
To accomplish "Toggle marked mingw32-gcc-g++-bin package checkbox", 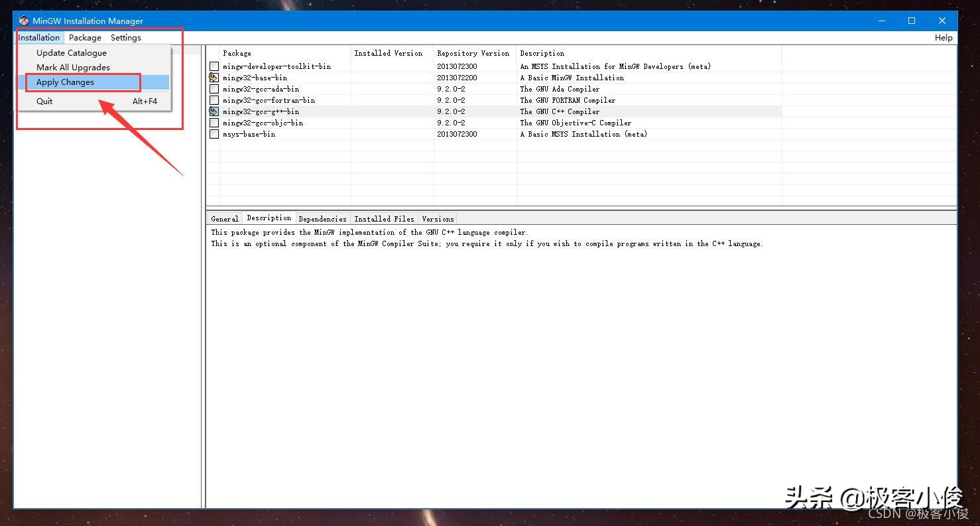I will 214,111.
